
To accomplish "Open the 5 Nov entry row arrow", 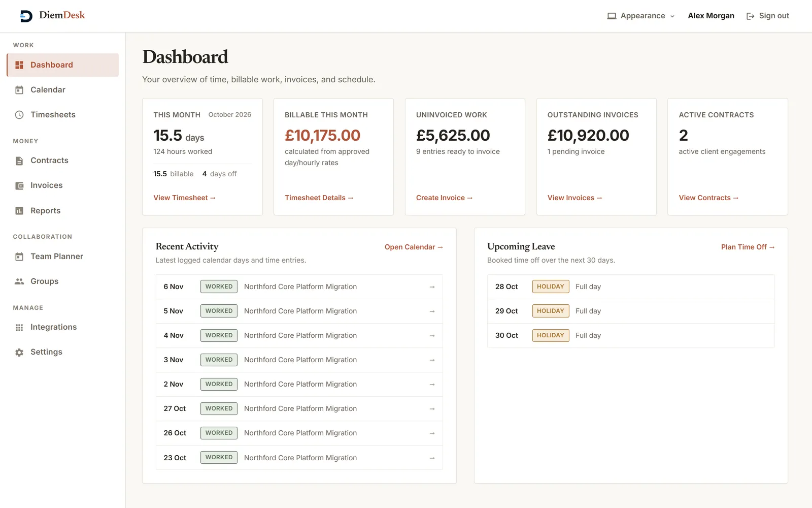I will [432, 311].
